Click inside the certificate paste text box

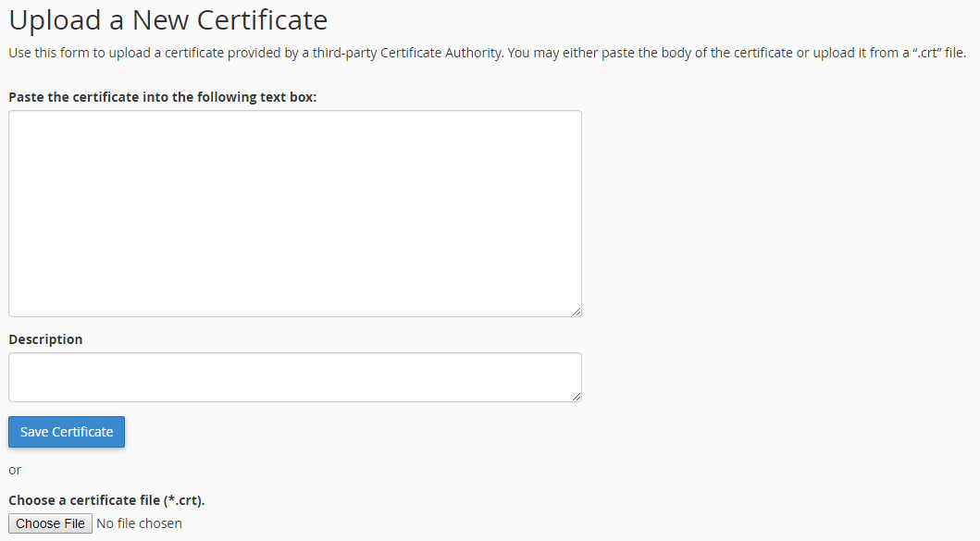point(294,213)
